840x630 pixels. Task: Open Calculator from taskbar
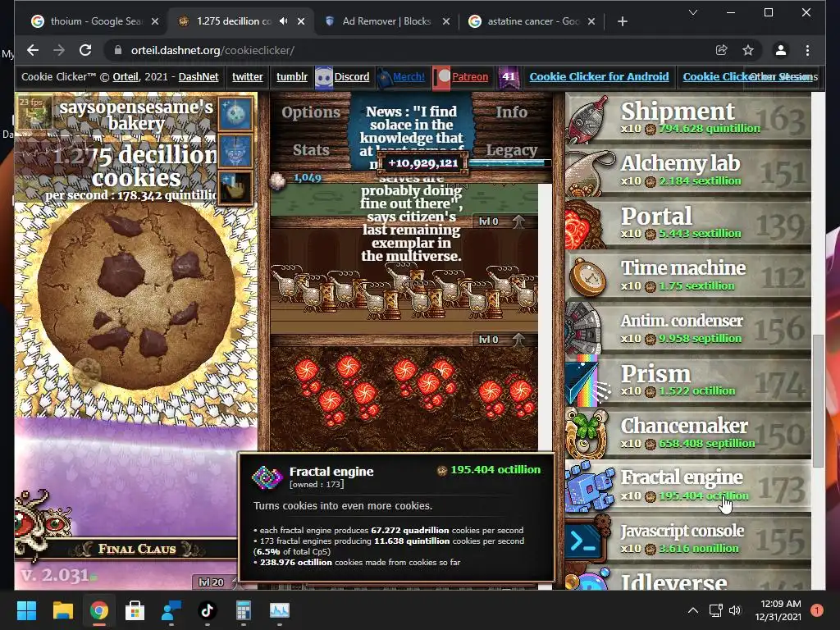[x=243, y=610]
